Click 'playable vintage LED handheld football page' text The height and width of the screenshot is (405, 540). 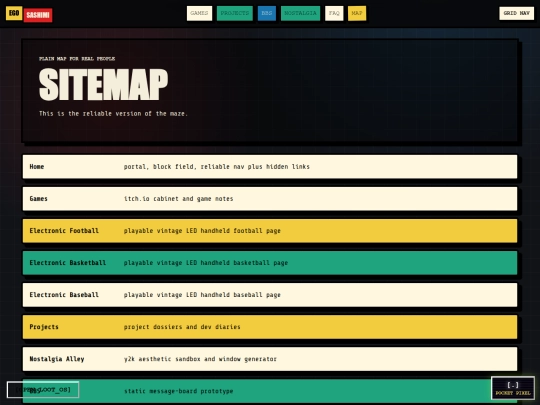202,231
